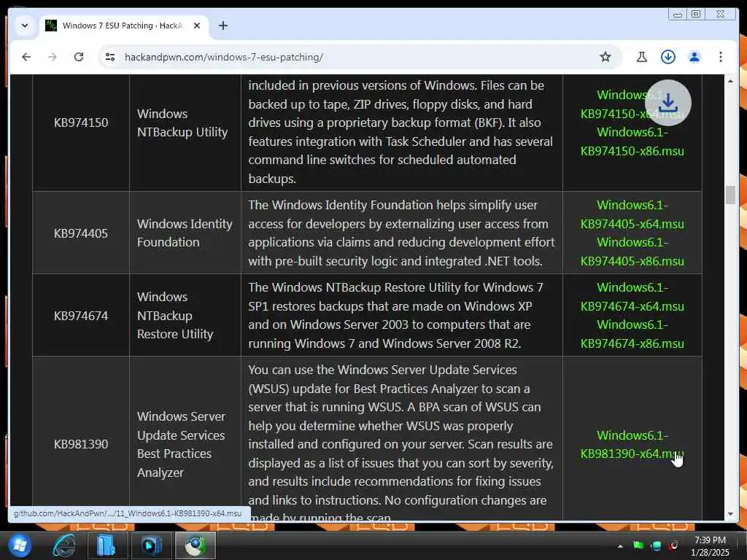This screenshot has height=560, width=747.
Task: Download Windows6.1-KB974405-x64.msu
Action: coord(632,214)
